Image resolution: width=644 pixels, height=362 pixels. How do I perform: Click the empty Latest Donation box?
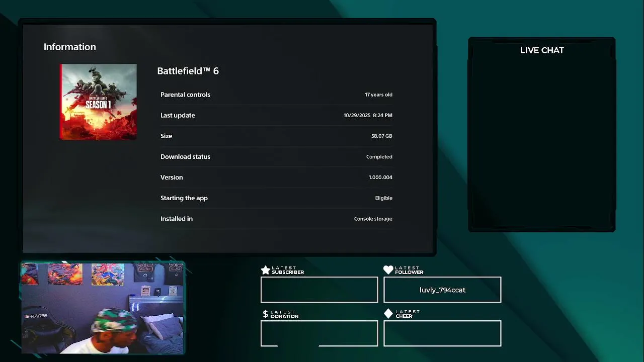pyautogui.click(x=319, y=333)
